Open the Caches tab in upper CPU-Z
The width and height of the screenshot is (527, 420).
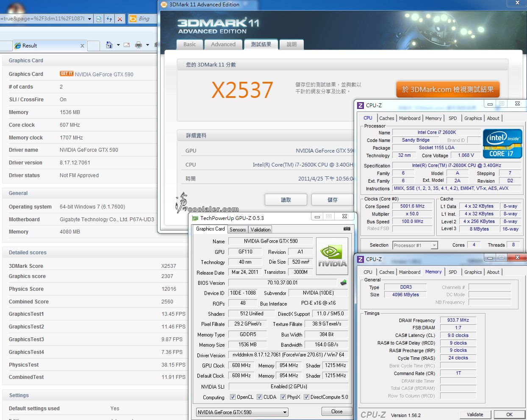[386, 118]
